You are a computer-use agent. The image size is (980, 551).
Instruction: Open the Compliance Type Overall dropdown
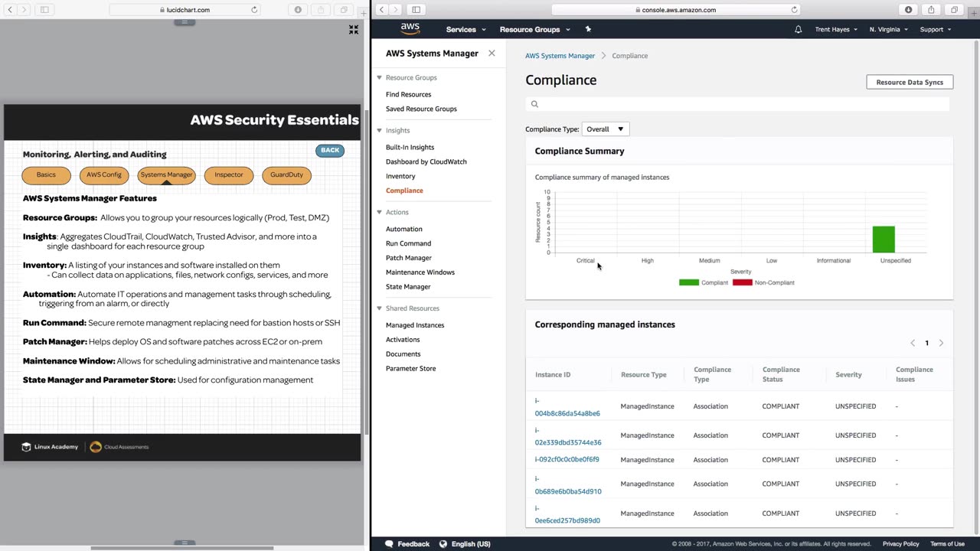[x=605, y=129]
